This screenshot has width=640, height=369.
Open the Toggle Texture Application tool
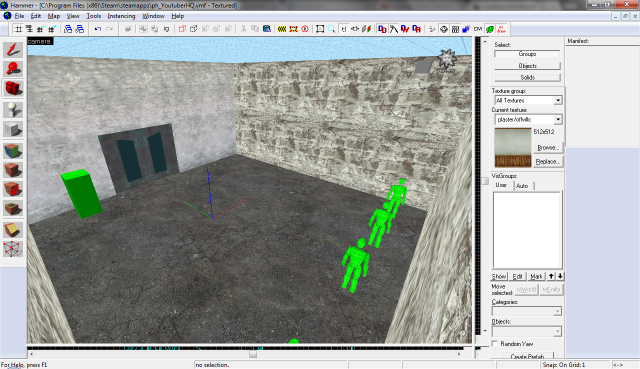click(13, 151)
